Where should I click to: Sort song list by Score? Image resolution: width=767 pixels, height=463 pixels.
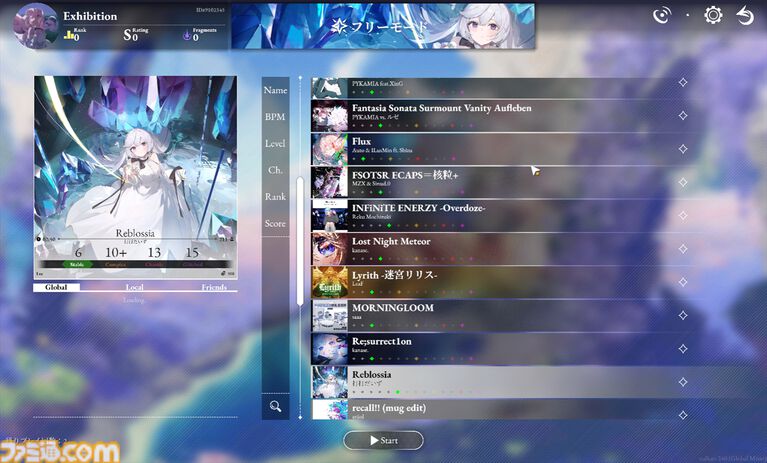tap(275, 223)
